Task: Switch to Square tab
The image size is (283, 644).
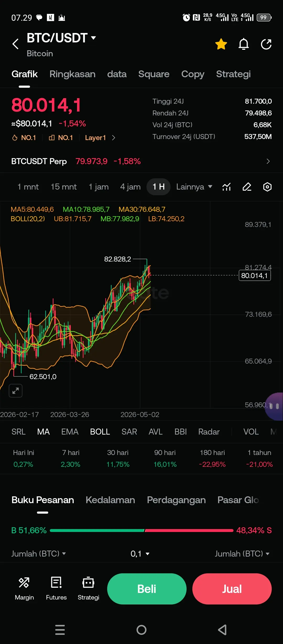Action: [154, 74]
